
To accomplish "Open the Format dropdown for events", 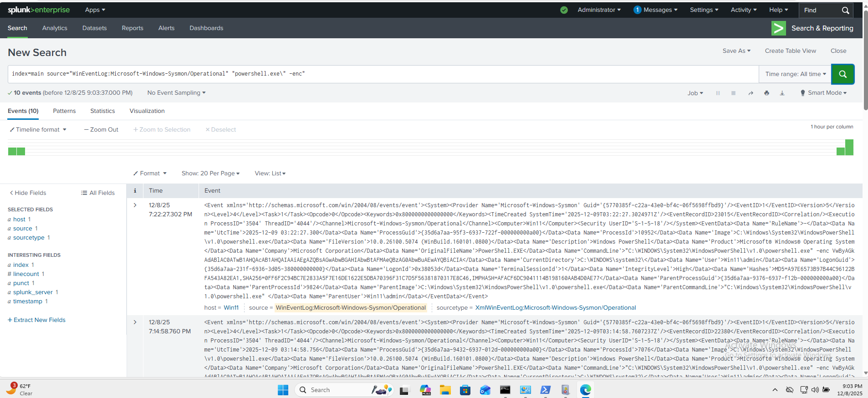I will (150, 173).
